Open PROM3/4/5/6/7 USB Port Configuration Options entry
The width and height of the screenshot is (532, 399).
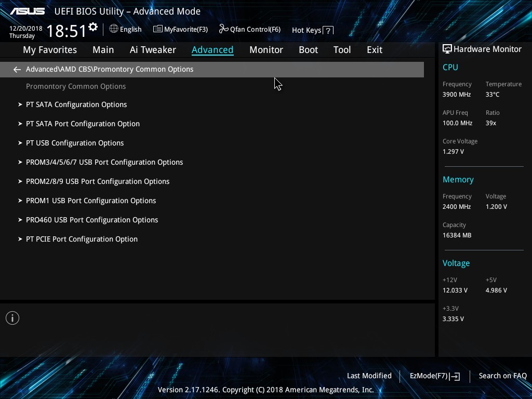pyautogui.click(x=104, y=162)
